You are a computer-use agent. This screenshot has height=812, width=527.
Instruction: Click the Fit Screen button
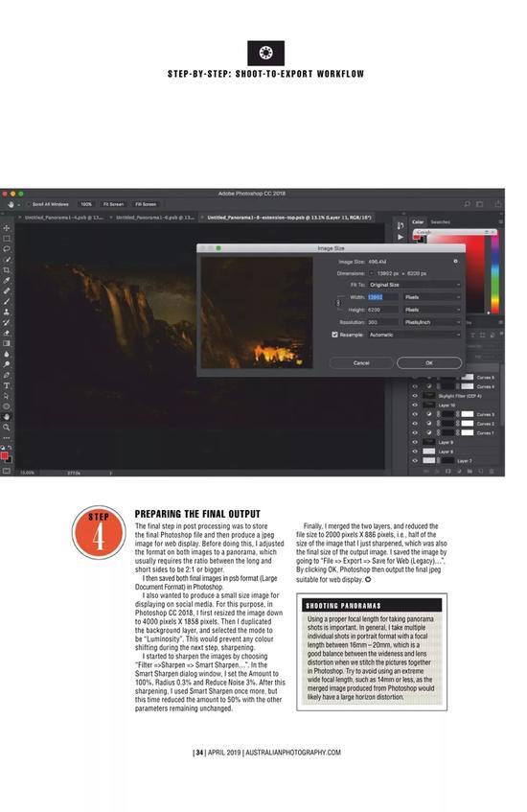pyautogui.click(x=113, y=204)
